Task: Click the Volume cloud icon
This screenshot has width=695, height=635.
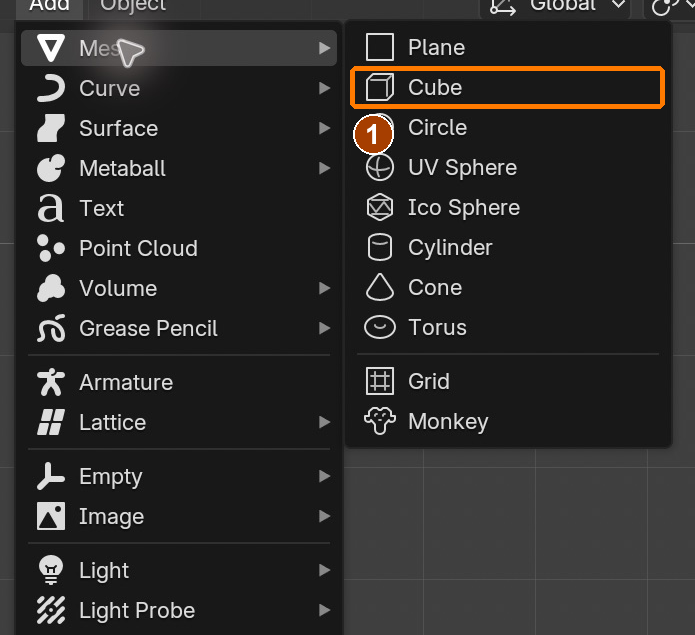Action: click(x=51, y=288)
